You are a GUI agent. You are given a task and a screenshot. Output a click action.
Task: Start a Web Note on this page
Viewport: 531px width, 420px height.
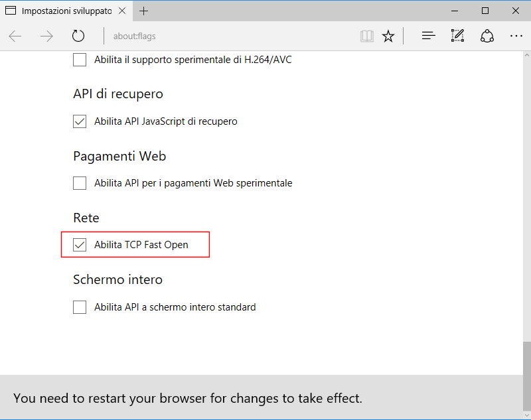tap(457, 35)
